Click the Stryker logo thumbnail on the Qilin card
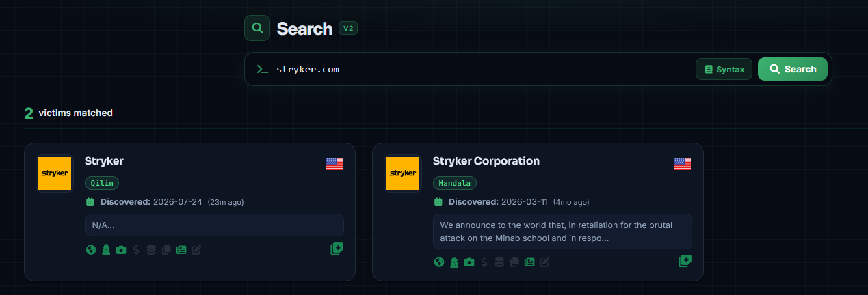Viewport: 868px width, 295px height. 55,173
